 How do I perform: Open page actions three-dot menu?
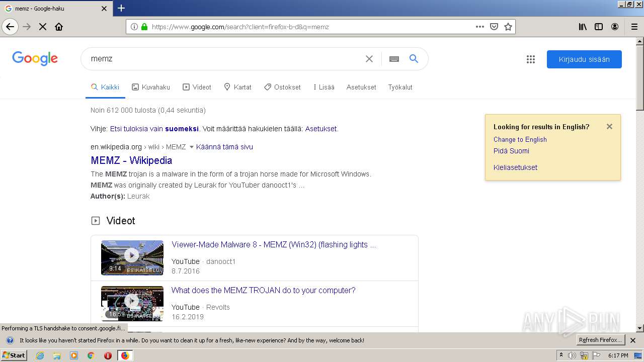tap(480, 27)
